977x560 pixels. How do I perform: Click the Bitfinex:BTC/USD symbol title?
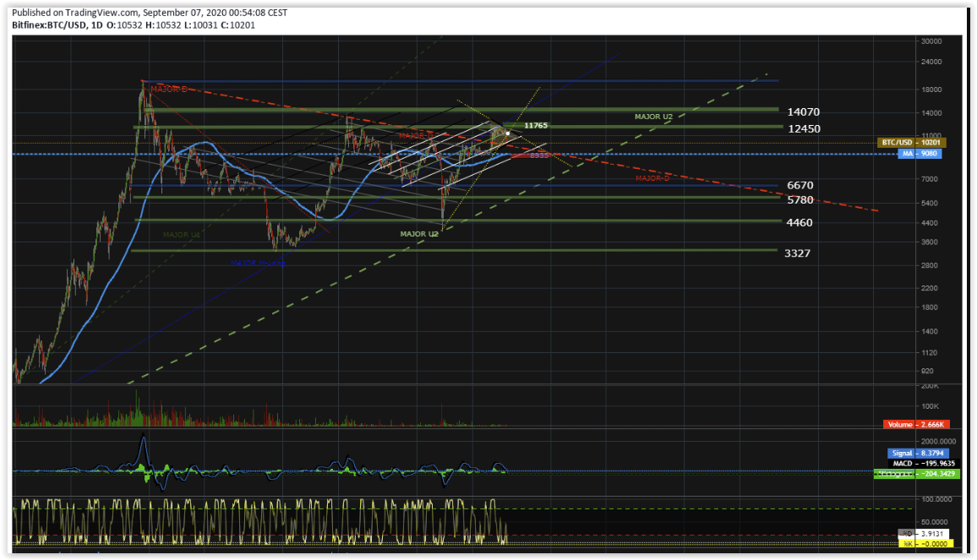point(50,25)
